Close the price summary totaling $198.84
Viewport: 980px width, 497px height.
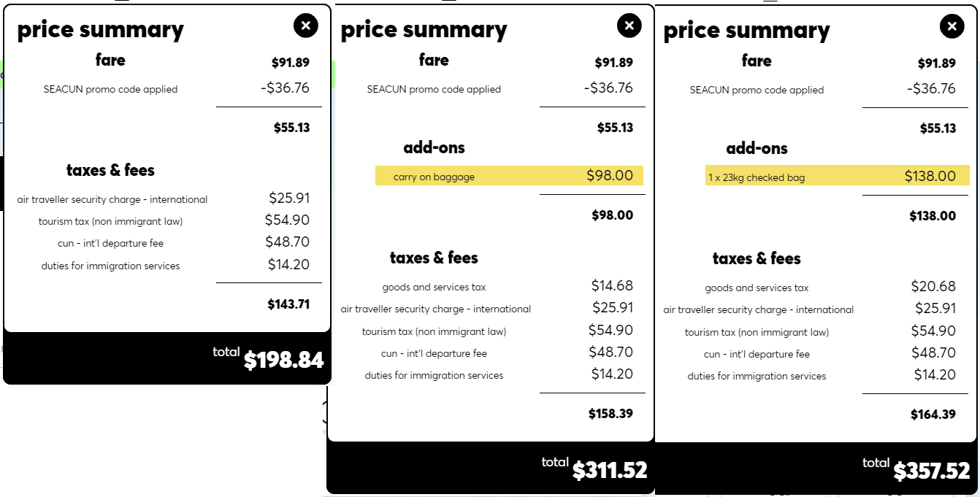(306, 26)
